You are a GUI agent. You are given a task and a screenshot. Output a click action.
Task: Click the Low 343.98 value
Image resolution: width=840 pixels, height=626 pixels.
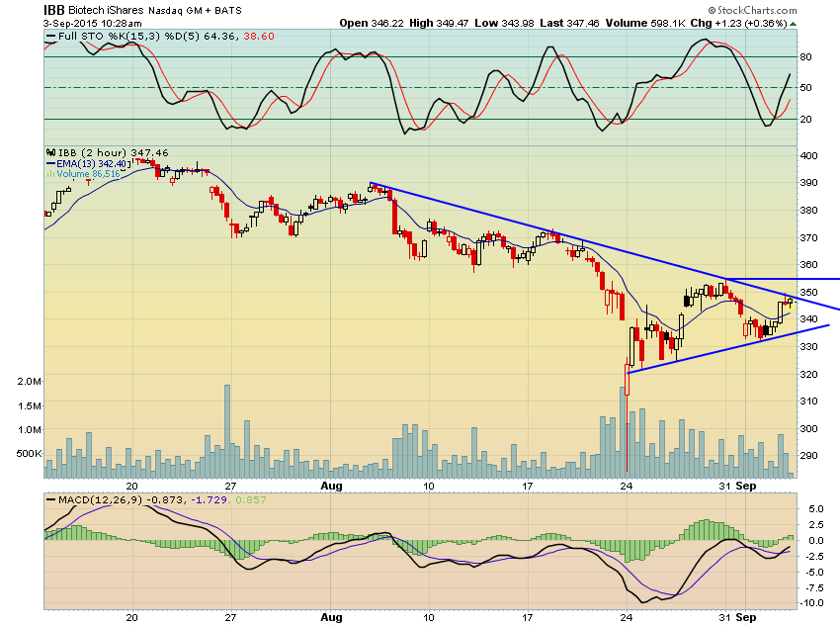click(x=504, y=23)
